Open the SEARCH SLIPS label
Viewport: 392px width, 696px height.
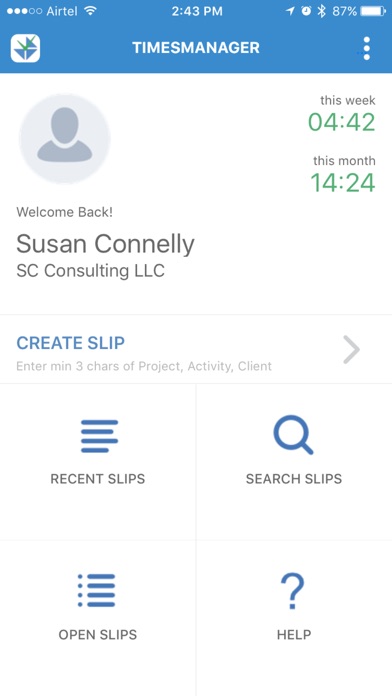[294, 479]
